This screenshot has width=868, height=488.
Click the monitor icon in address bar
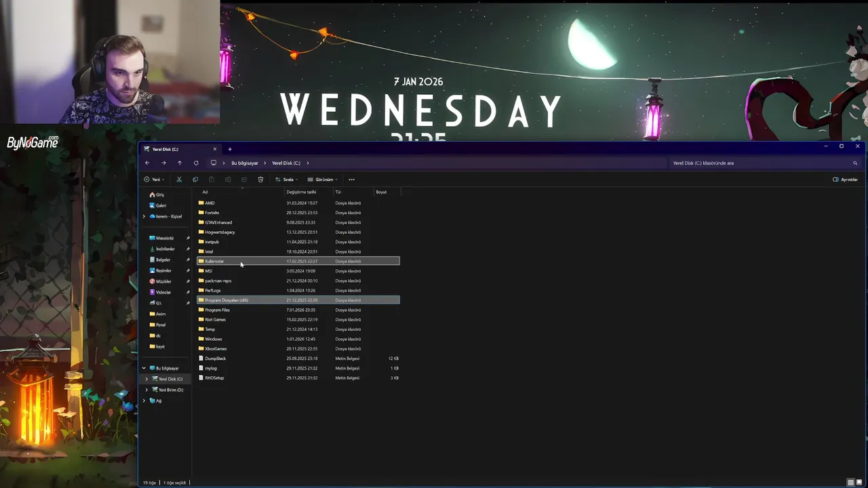214,163
